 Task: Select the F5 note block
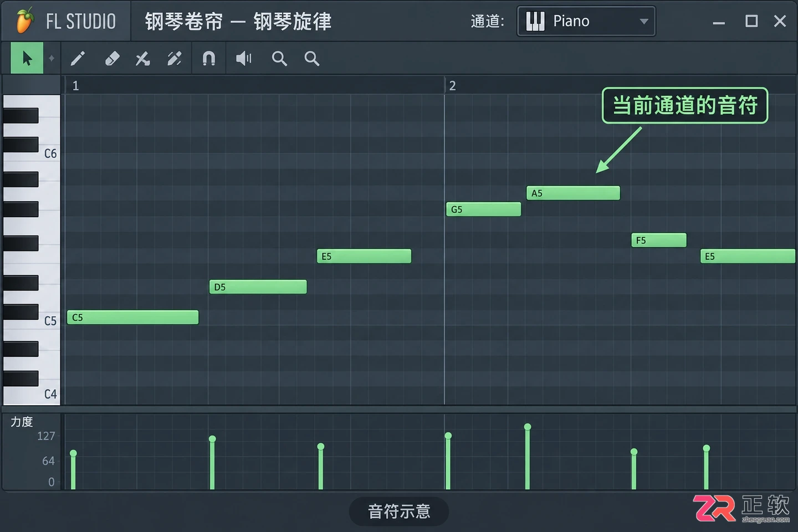click(x=659, y=240)
